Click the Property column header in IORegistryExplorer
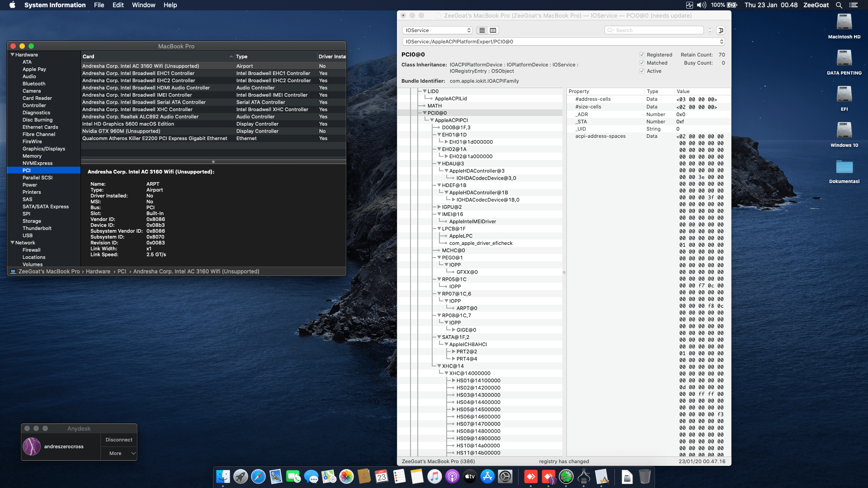This screenshot has width=868, height=488. (x=606, y=91)
